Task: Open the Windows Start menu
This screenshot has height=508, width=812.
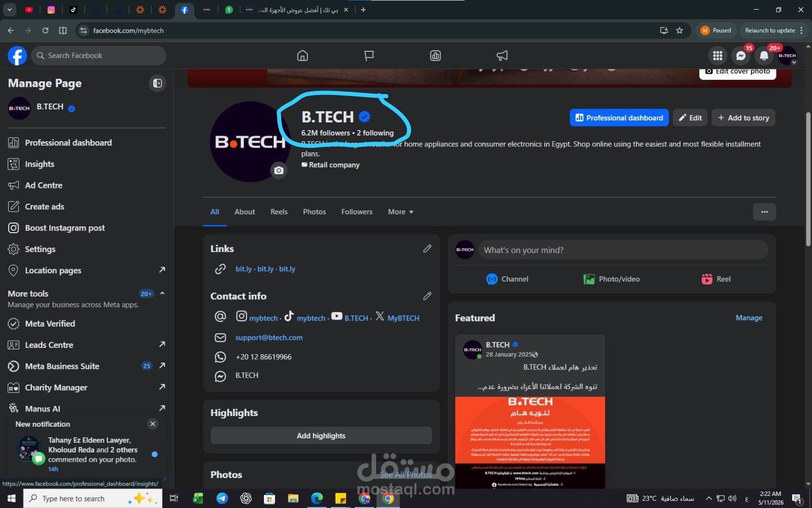Action: click(x=11, y=498)
